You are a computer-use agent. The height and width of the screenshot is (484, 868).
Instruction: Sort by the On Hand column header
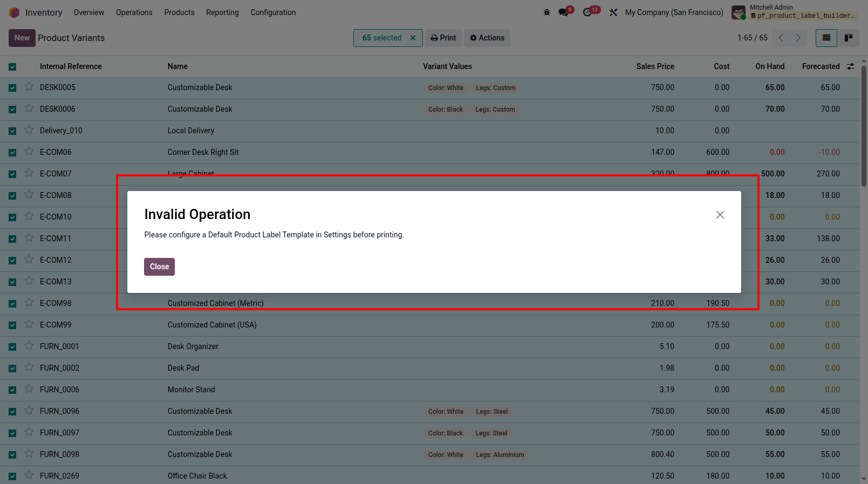pos(770,66)
